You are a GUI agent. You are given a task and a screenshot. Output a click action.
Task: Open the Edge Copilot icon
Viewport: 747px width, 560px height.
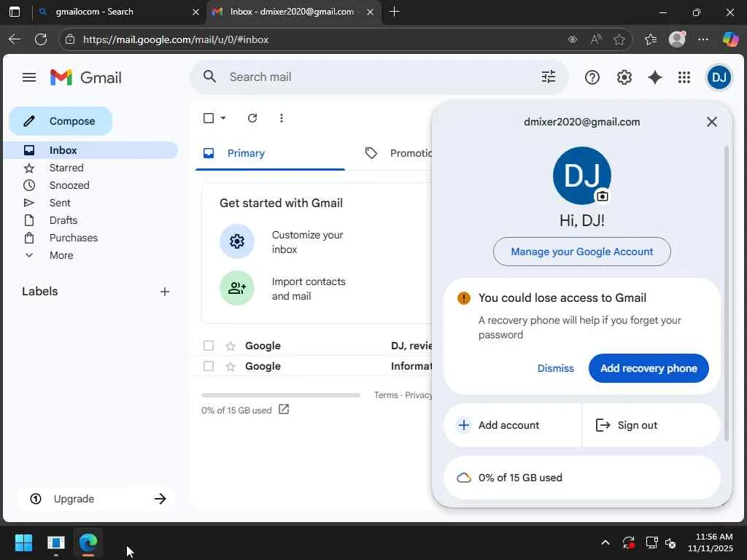pyautogui.click(x=729, y=39)
